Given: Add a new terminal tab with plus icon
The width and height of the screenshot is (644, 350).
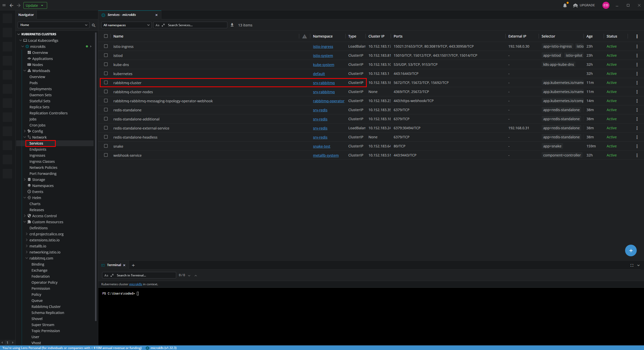Looking at the screenshot, I should (x=133, y=265).
